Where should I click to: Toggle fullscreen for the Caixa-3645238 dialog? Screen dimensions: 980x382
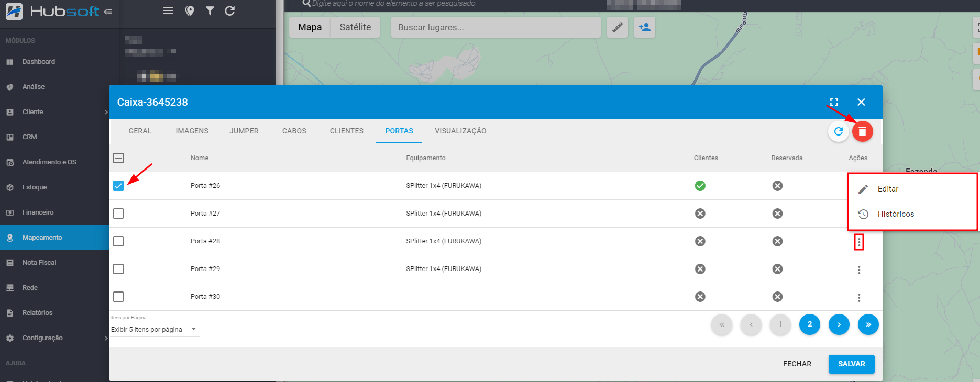coord(834,102)
